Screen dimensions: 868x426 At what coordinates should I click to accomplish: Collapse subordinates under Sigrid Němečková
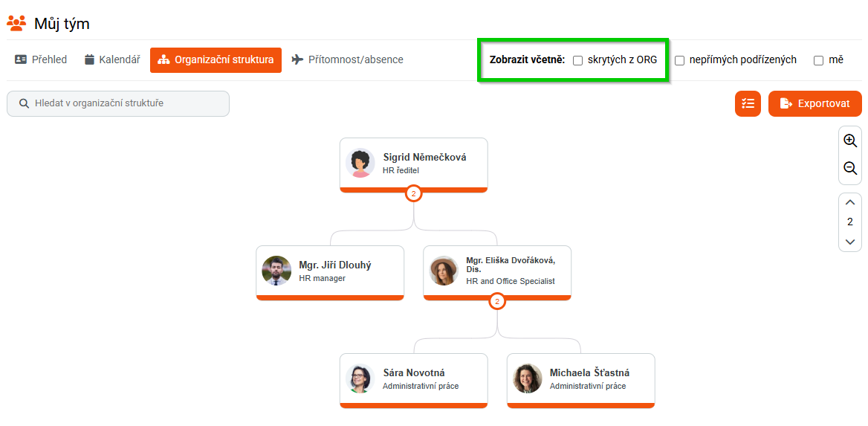(x=414, y=193)
